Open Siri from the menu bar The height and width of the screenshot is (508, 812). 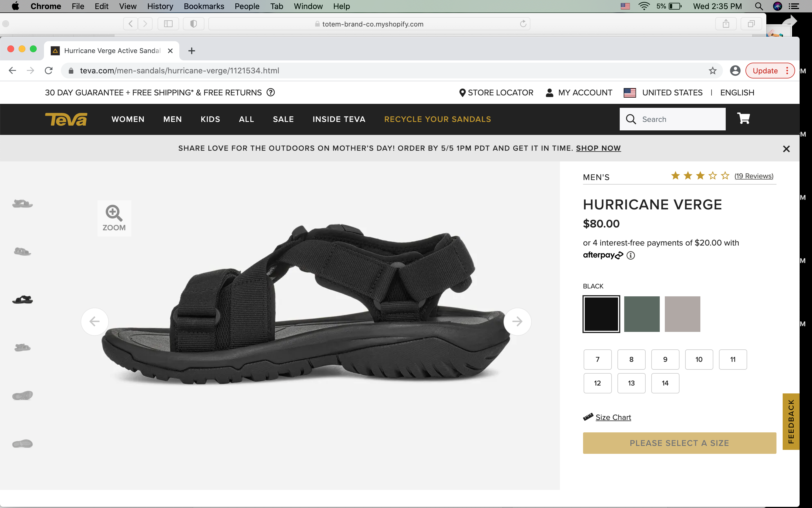(777, 6)
